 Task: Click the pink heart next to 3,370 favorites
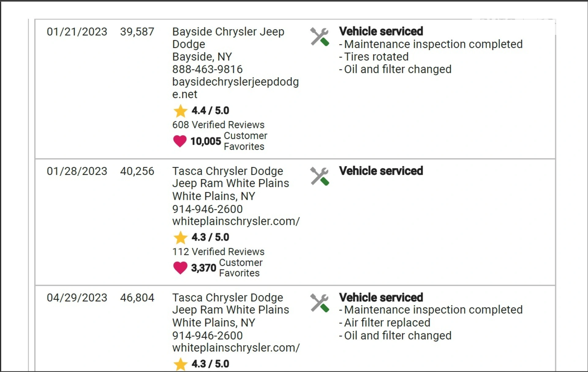(180, 268)
